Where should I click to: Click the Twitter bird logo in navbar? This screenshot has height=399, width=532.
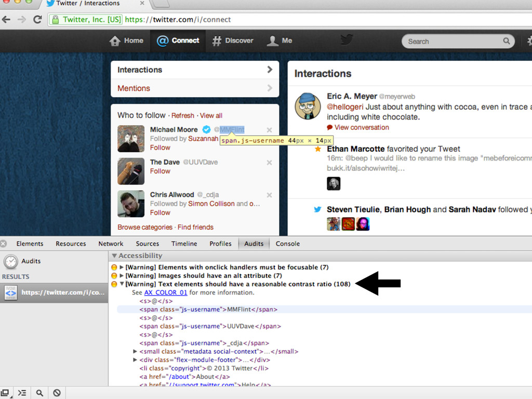347,40
